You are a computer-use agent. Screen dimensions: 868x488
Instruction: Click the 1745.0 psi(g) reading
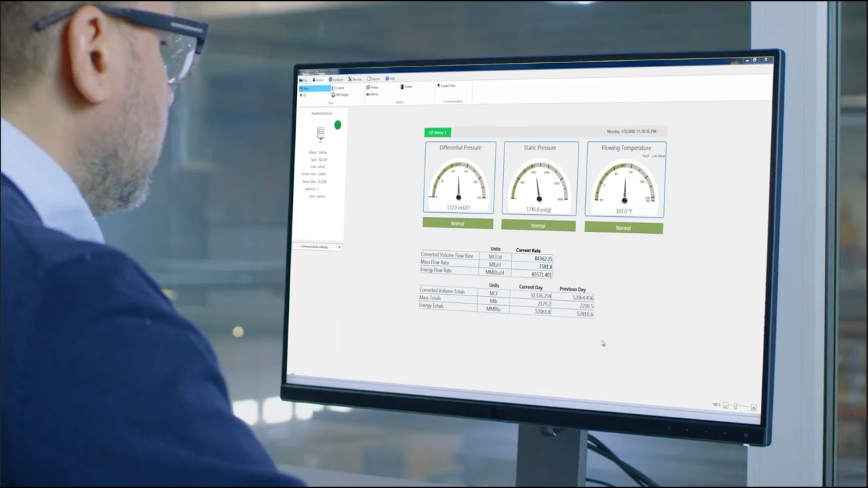[x=539, y=209]
